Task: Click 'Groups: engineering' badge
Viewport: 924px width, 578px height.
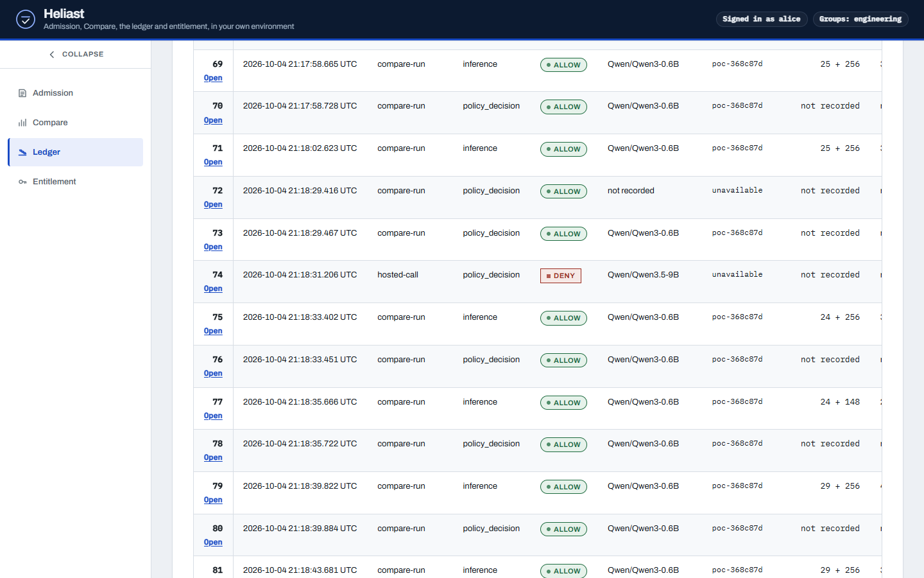Action: coord(860,19)
